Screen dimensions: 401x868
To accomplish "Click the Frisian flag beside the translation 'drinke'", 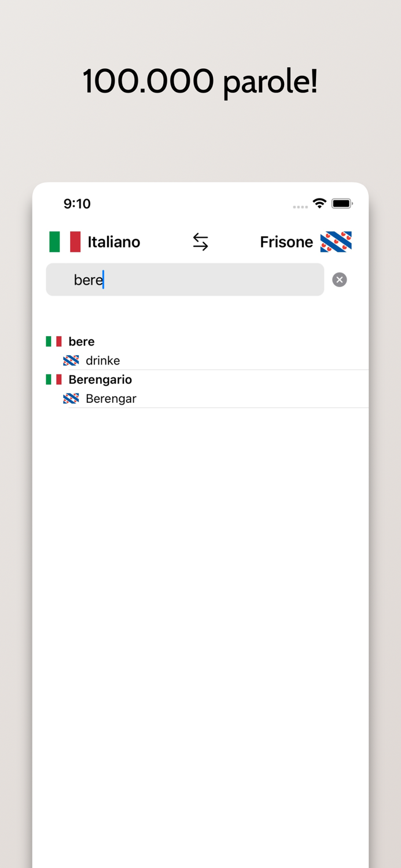I will [x=71, y=360].
